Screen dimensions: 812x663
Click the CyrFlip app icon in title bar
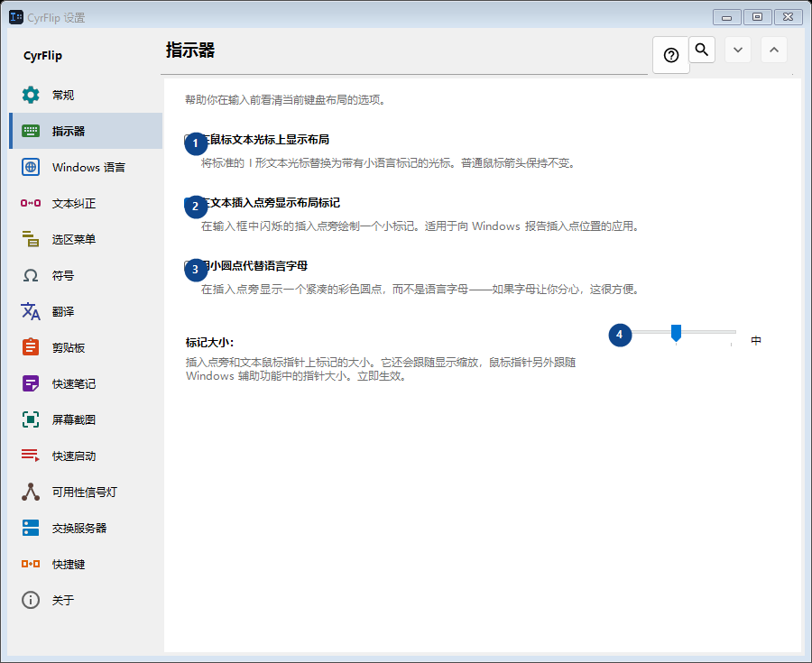point(16,17)
